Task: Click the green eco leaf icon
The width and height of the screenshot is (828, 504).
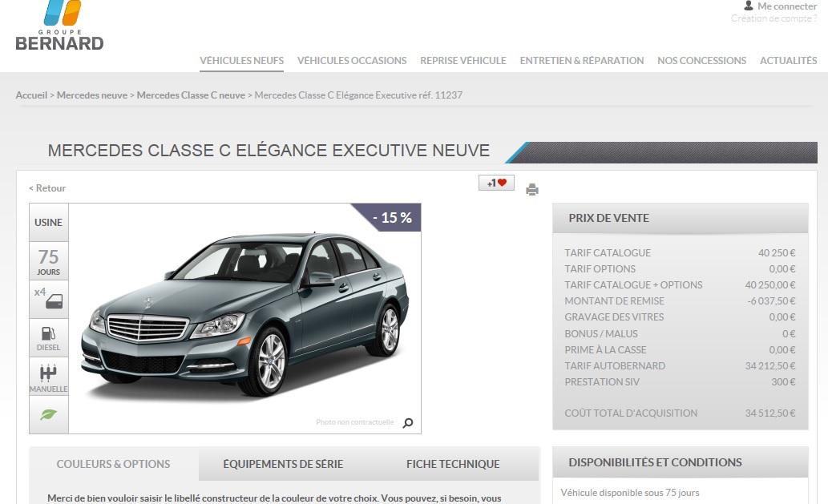Action: click(49, 415)
